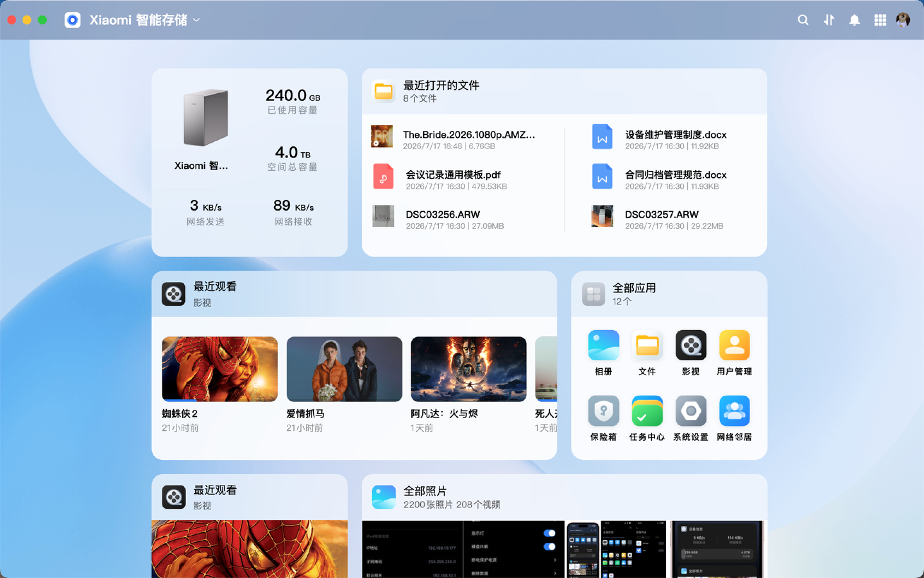Click the folder icon beside 最近打开的文件
This screenshot has width=924, height=578.
[384, 91]
